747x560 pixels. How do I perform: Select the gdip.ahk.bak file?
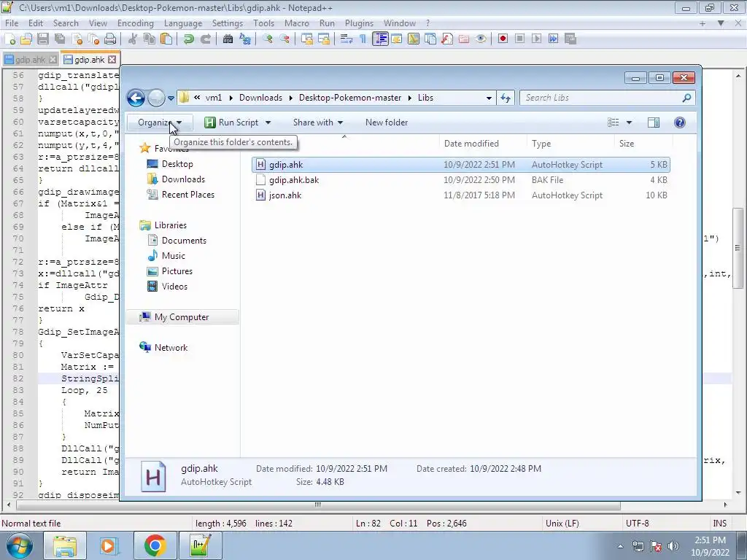(461, 180)
